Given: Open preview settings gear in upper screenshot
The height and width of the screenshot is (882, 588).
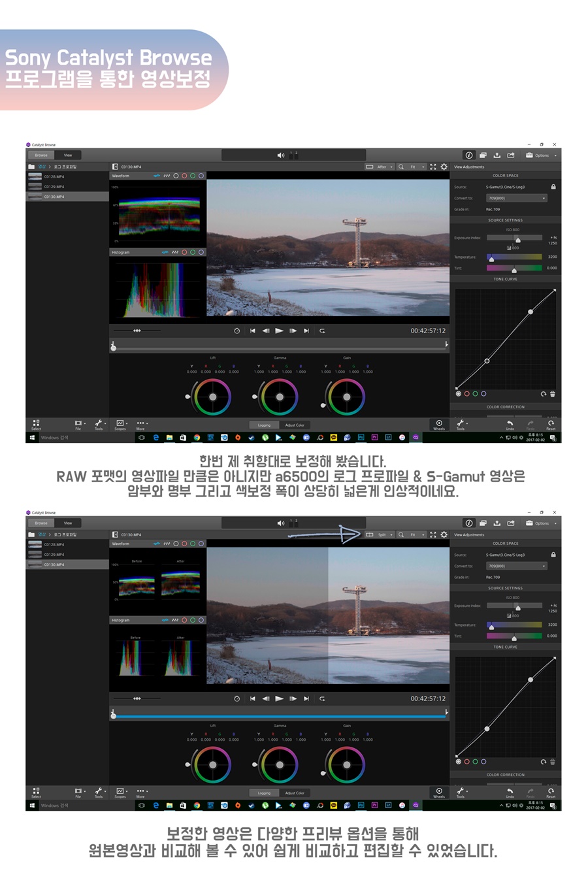Looking at the screenshot, I should tap(444, 167).
